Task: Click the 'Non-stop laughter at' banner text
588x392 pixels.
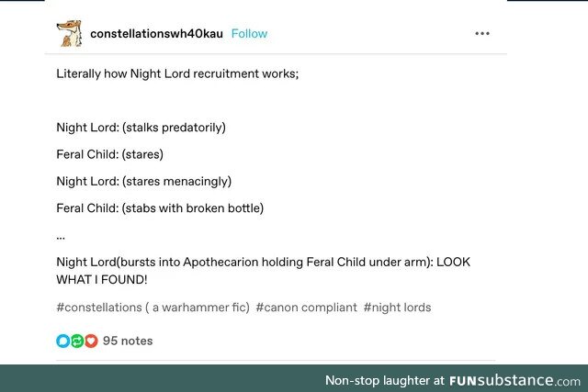Action: (x=385, y=381)
